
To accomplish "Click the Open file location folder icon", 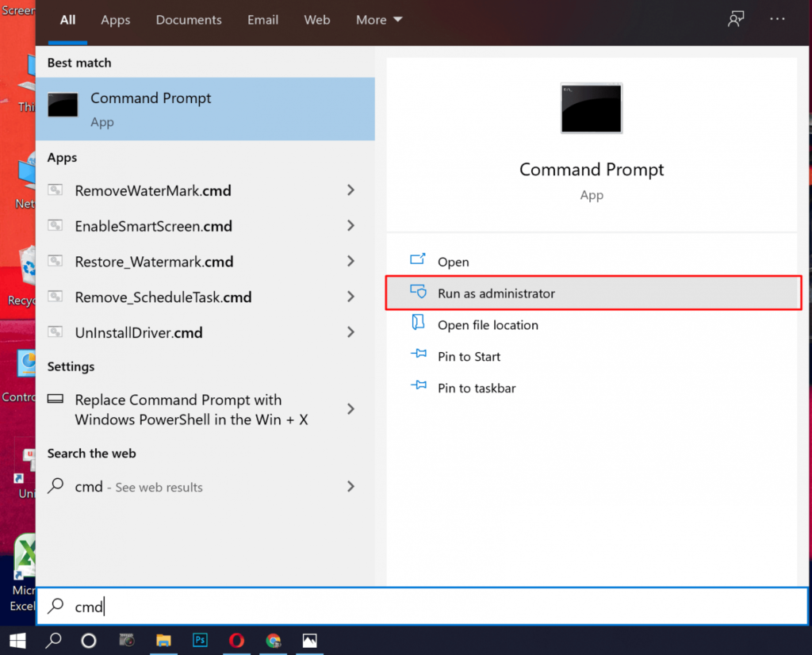I will 418,322.
